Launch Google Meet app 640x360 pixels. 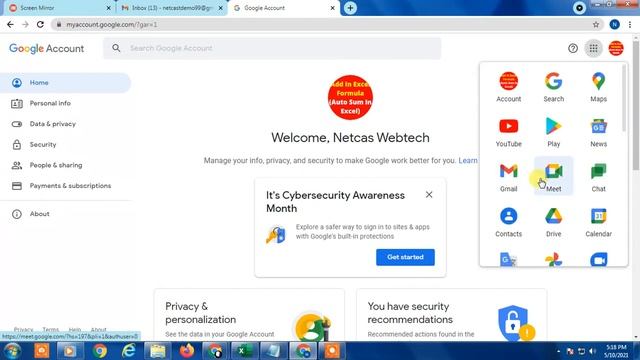[x=553, y=177]
